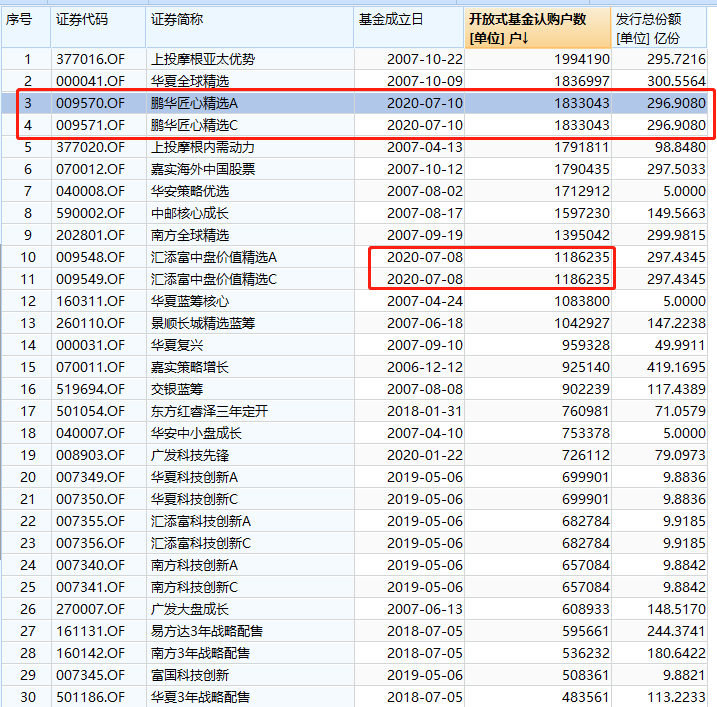Select fund name 南方全球精选
717x707 pixels.
tap(190, 235)
